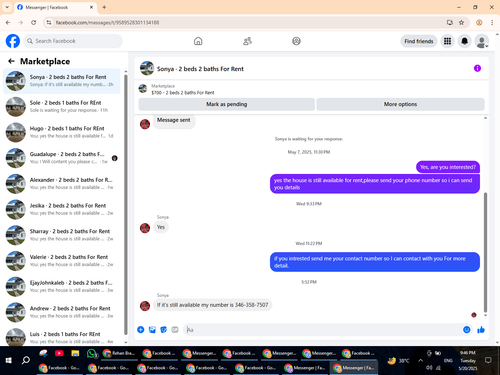Screen dimensions: 500x375
Task: Show hidden system tray icons
Action: point(421,360)
